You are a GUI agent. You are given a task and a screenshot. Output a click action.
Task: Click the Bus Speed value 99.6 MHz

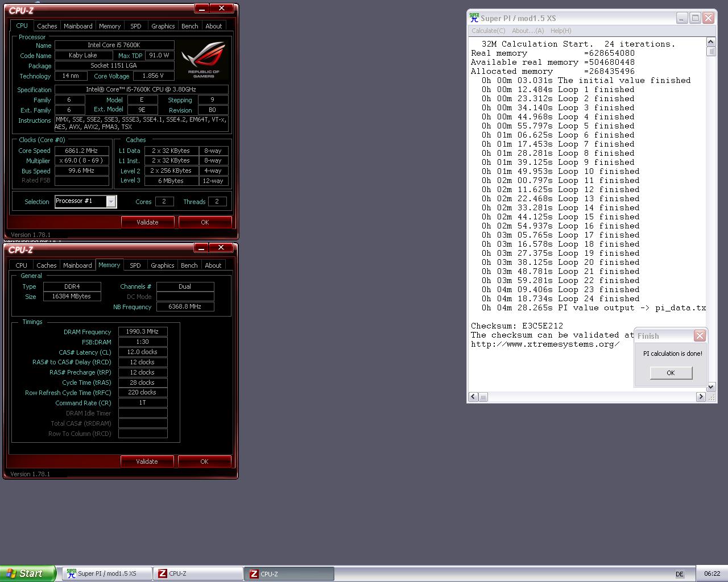click(x=82, y=171)
